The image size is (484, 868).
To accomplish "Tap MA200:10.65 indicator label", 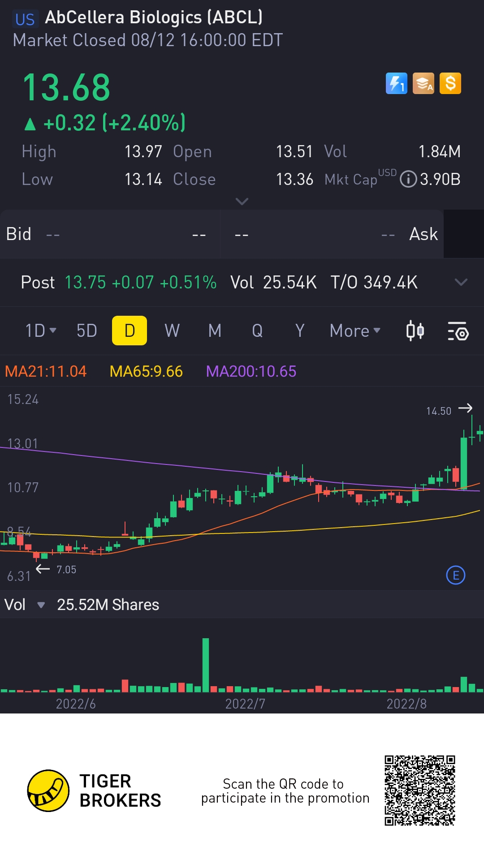I will pyautogui.click(x=251, y=371).
